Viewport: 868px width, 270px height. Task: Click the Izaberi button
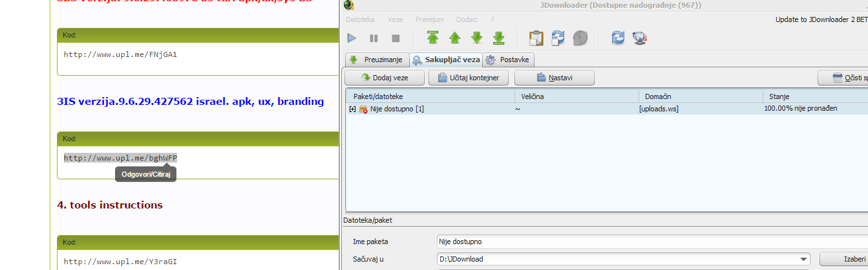click(x=843, y=259)
